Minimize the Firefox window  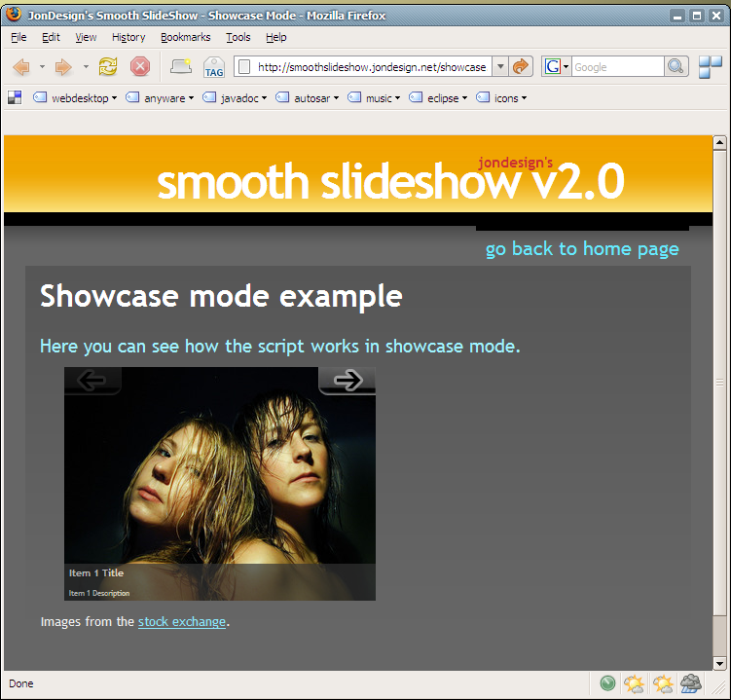[677, 16]
